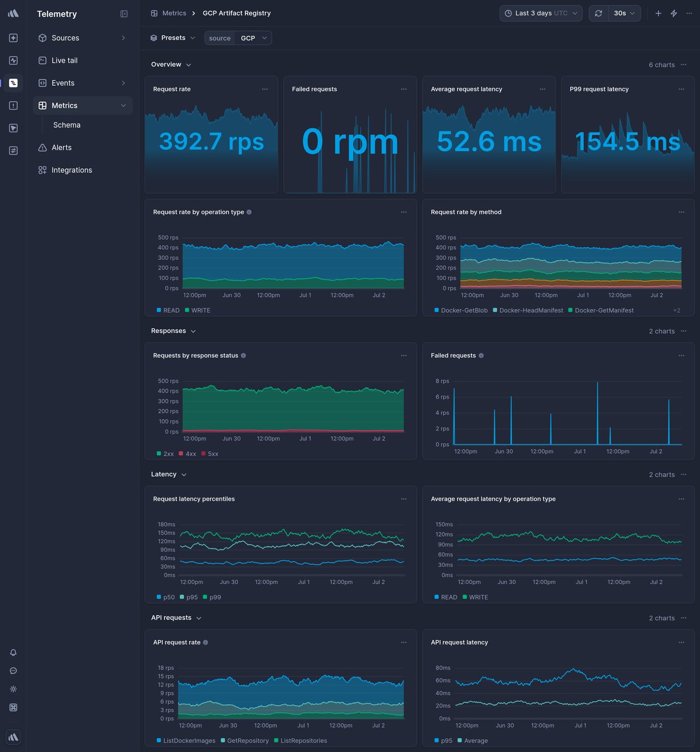
Task: Open the cursor play icon in left rail
Action: click(x=13, y=128)
